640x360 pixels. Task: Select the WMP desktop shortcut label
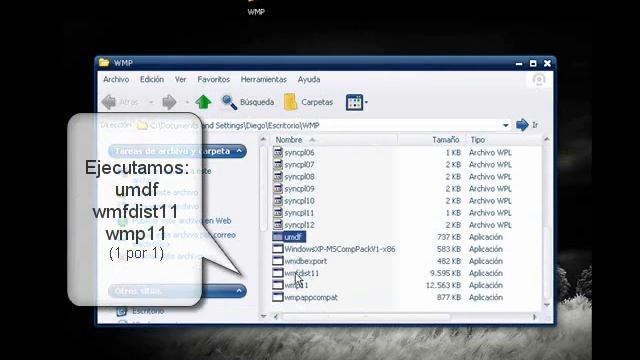tap(256, 12)
